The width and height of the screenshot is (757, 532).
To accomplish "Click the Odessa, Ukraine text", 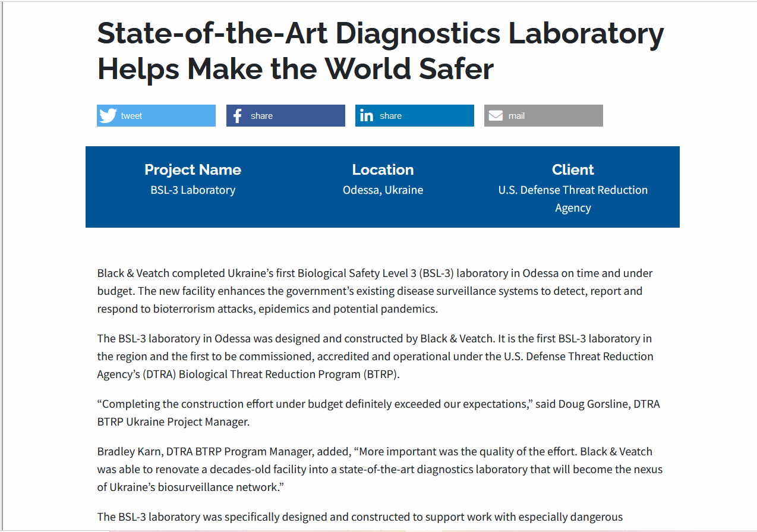I will pos(383,190).
